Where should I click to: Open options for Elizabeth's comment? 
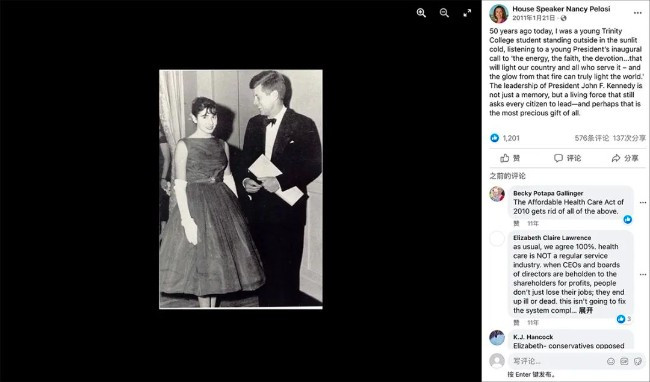(x=643, y=274)
